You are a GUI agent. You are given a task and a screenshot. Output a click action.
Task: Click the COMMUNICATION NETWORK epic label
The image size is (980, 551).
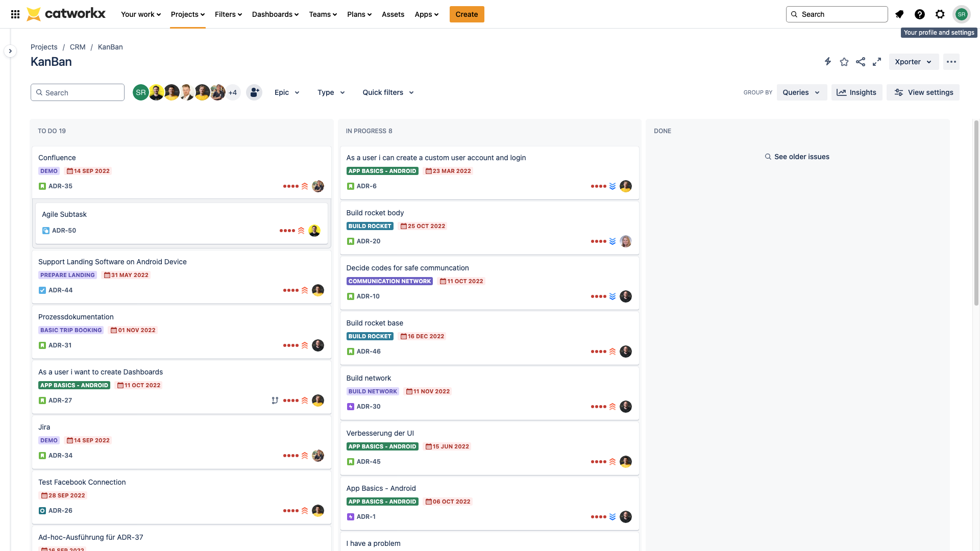coord(389,281)
